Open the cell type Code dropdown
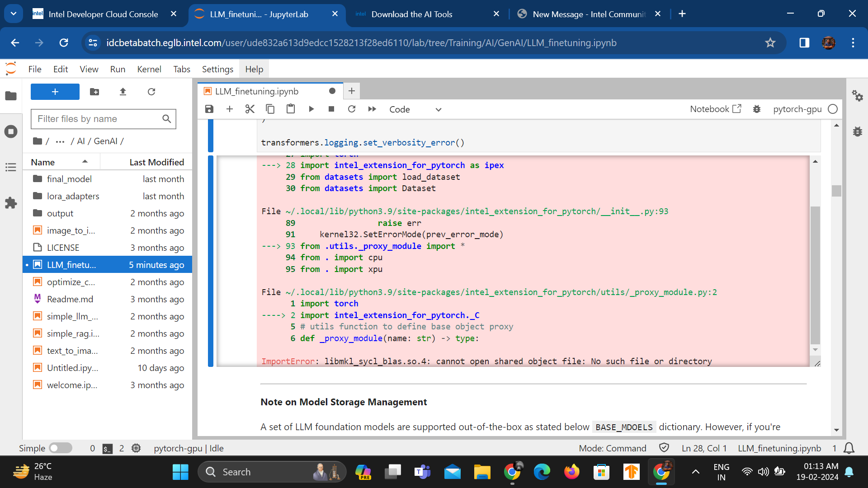 click(415, 109)
